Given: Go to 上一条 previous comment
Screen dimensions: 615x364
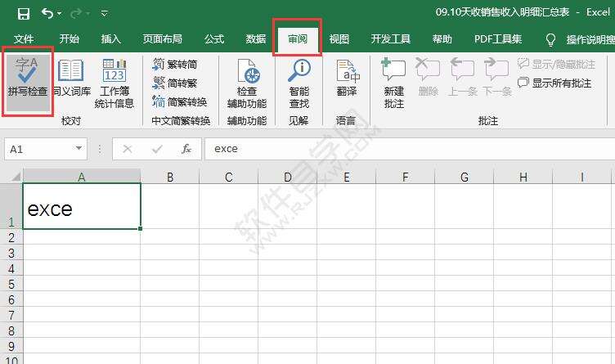Looking at the screenshot, I should click(x=462, y=77).
